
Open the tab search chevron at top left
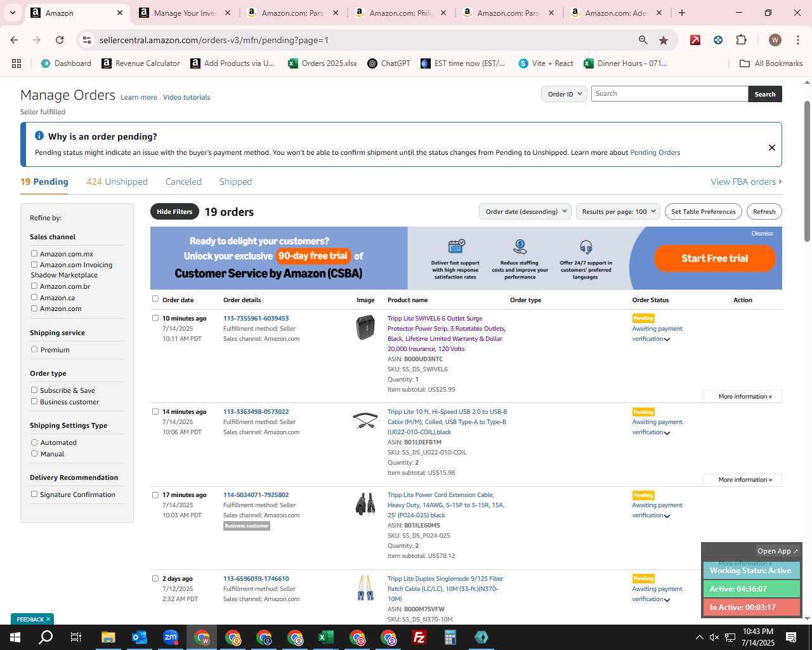(x=13, y=13)
